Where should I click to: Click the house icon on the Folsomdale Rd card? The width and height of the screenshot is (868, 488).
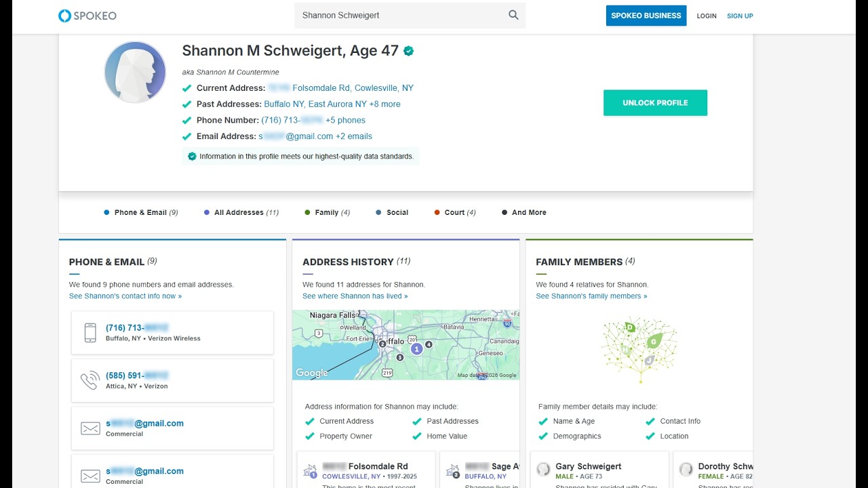311,470
